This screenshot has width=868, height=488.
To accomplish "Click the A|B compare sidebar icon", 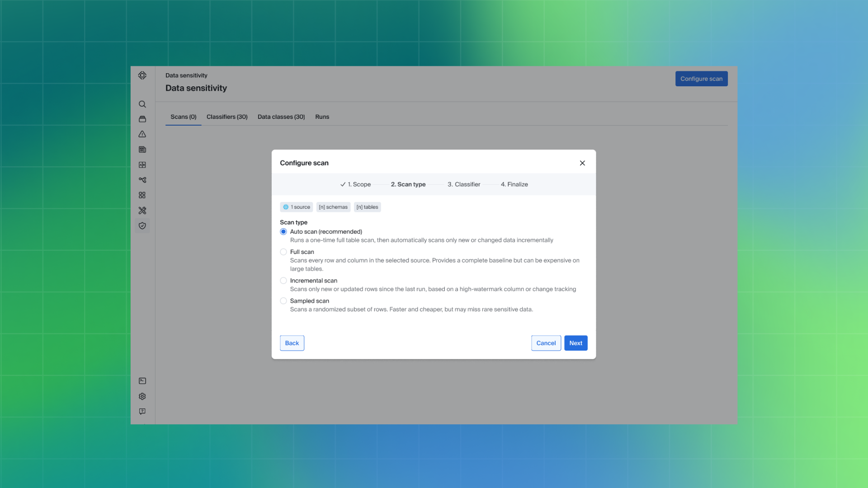I will click(142, 165).
